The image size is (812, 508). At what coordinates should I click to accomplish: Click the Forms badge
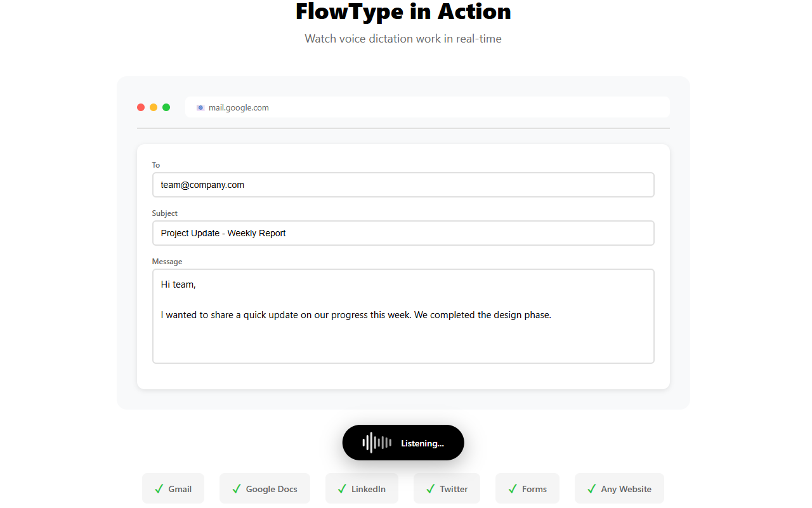tap(527, 488)
